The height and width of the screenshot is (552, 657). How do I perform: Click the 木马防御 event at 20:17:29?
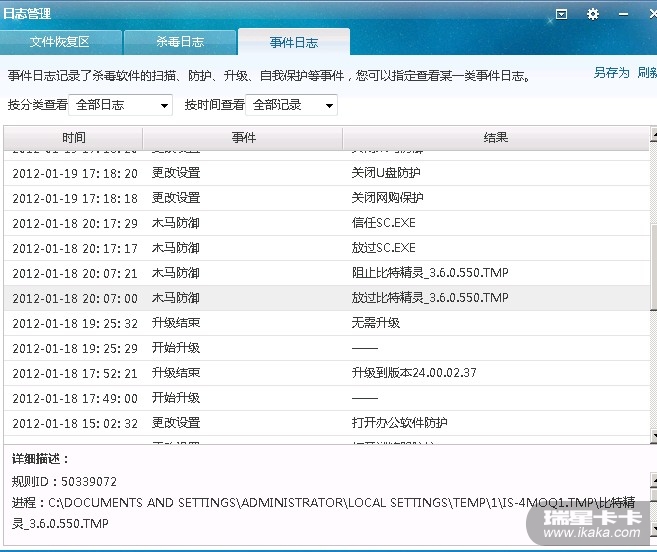(x=176, y=223)
